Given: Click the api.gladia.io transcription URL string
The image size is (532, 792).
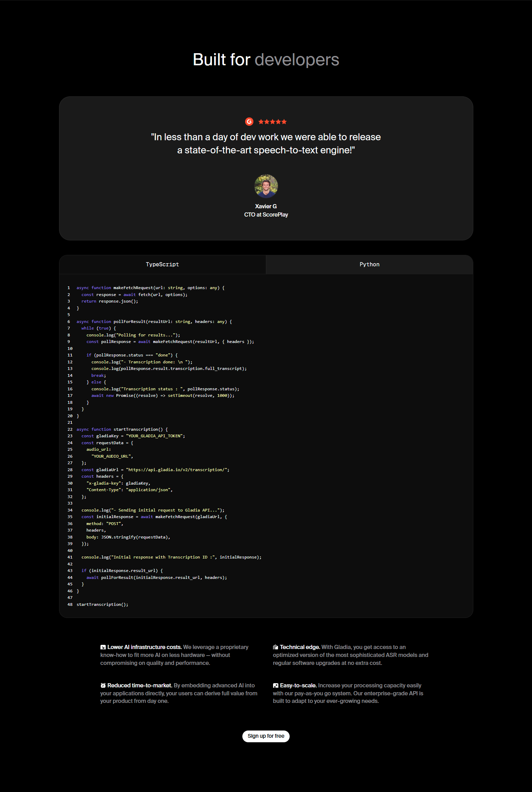Looking at the screenshot, I should (x=176, y=470).
